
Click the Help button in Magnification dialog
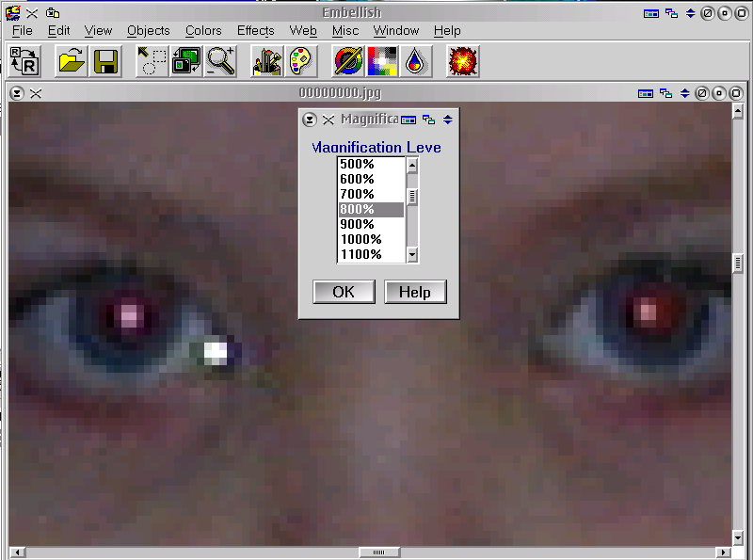pyautogui.click(x=415, y=292)
